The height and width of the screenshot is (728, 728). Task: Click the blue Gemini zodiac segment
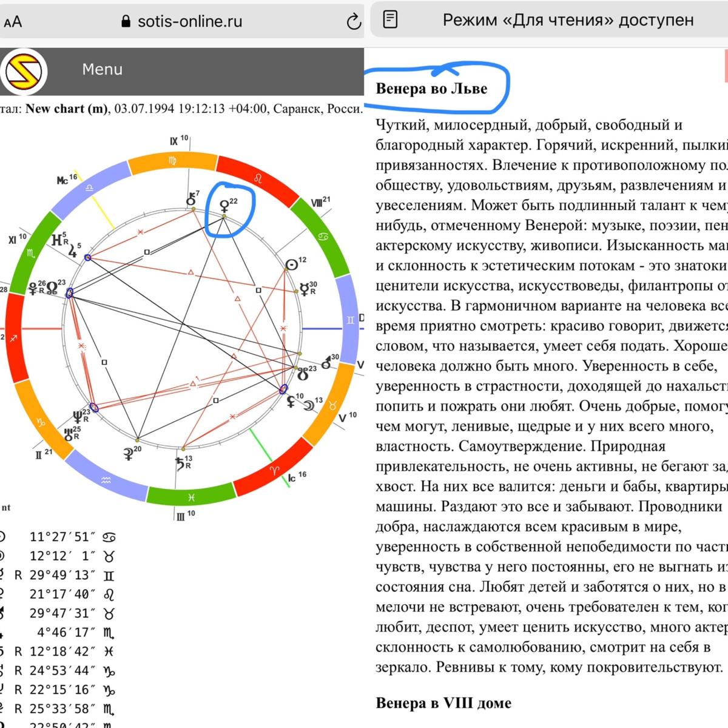(349, 320)
